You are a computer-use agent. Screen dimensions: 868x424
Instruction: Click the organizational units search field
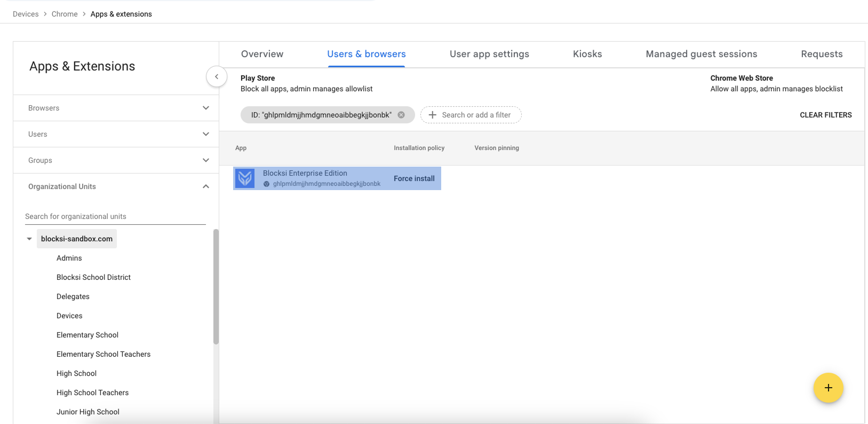[x=115, y=216]
